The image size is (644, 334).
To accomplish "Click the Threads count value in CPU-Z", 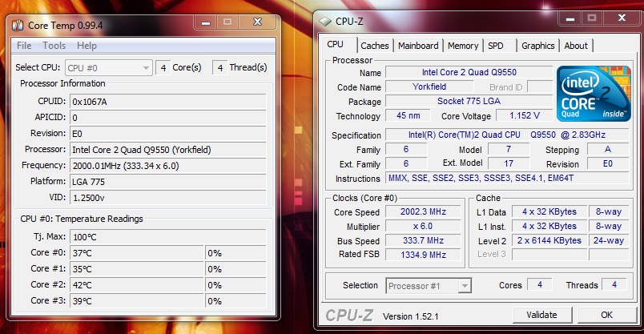I will coord(614,284).
